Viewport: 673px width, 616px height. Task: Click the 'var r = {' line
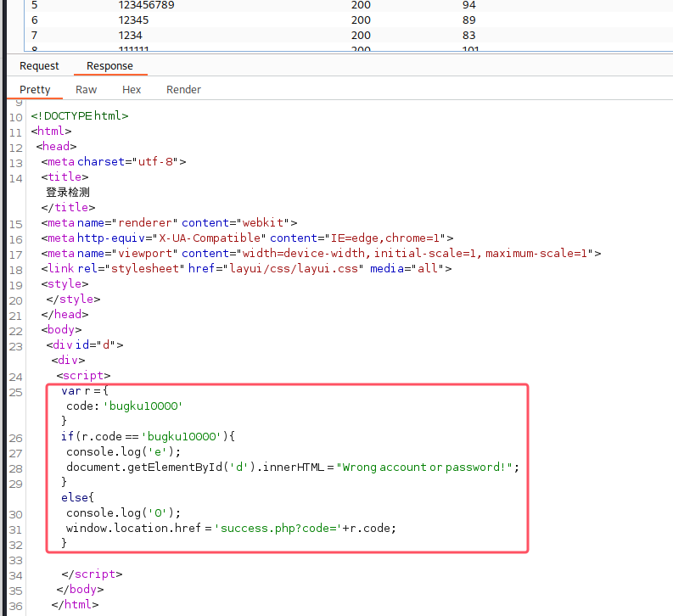click(x=85, y=391)
